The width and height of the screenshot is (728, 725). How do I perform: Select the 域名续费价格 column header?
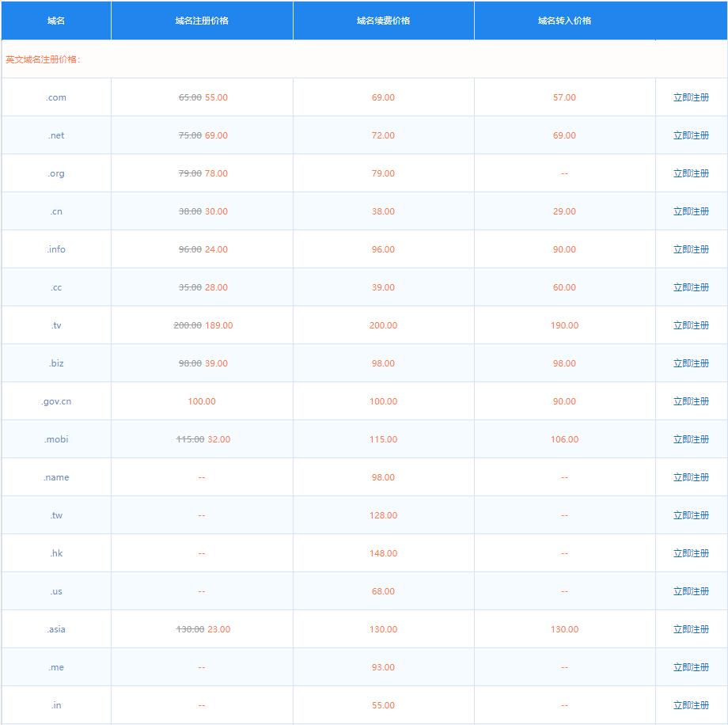(384, 21)
